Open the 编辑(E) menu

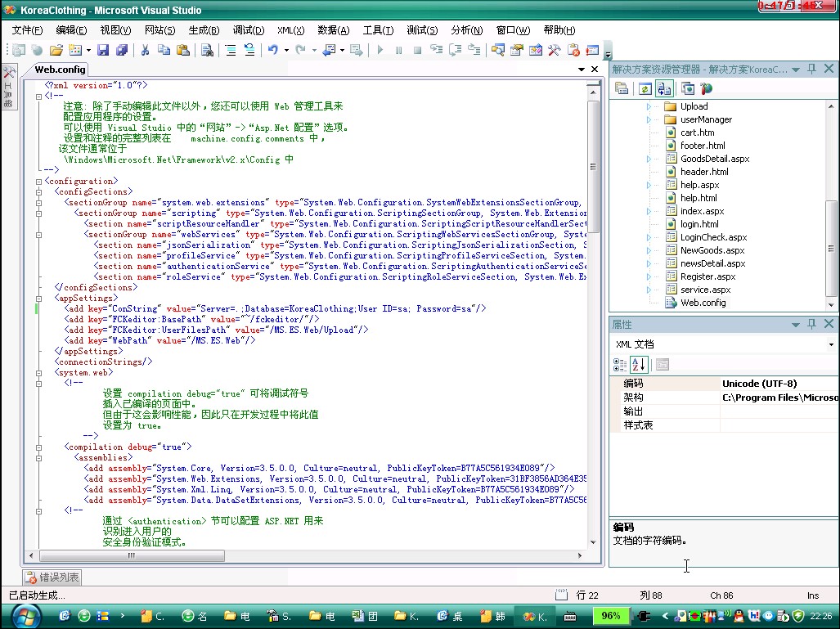pos(71,30)
